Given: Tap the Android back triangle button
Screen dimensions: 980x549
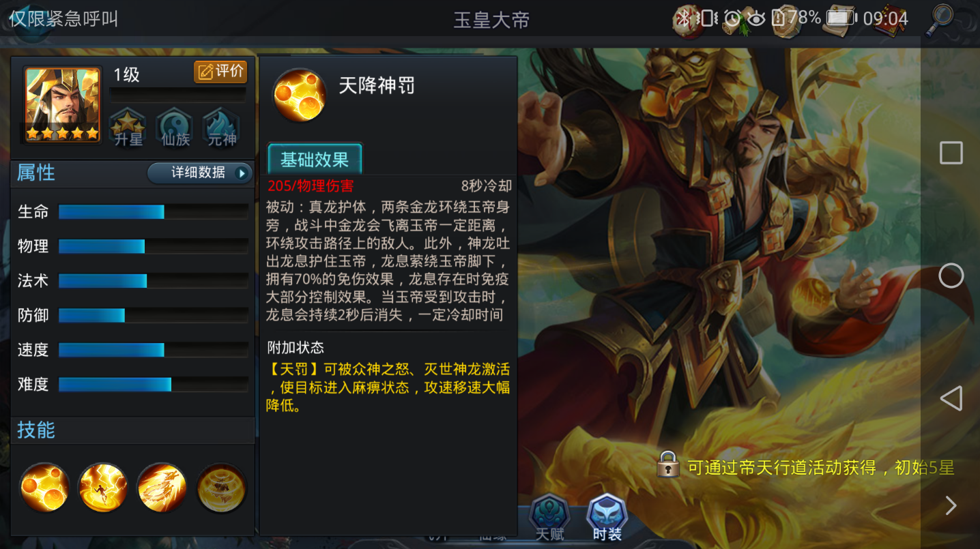Looking at the screenshot, I should [x=951, y=398].
